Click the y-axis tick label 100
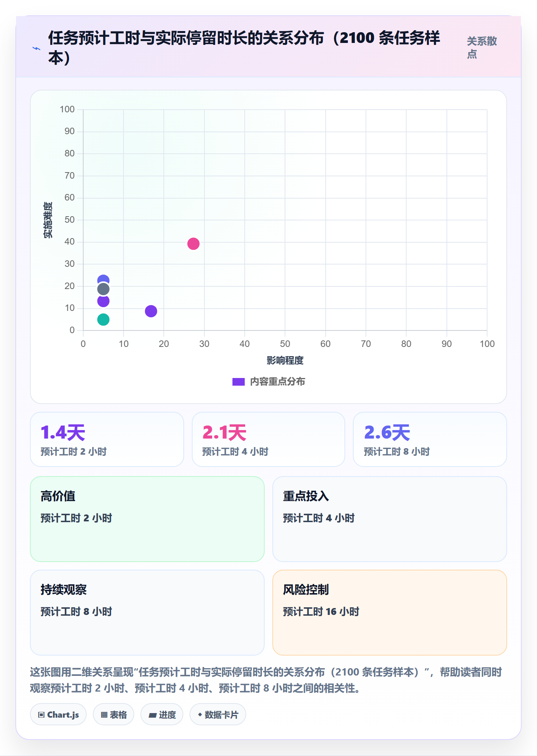This screenshot has height=756, width=537. coord(67,110)
